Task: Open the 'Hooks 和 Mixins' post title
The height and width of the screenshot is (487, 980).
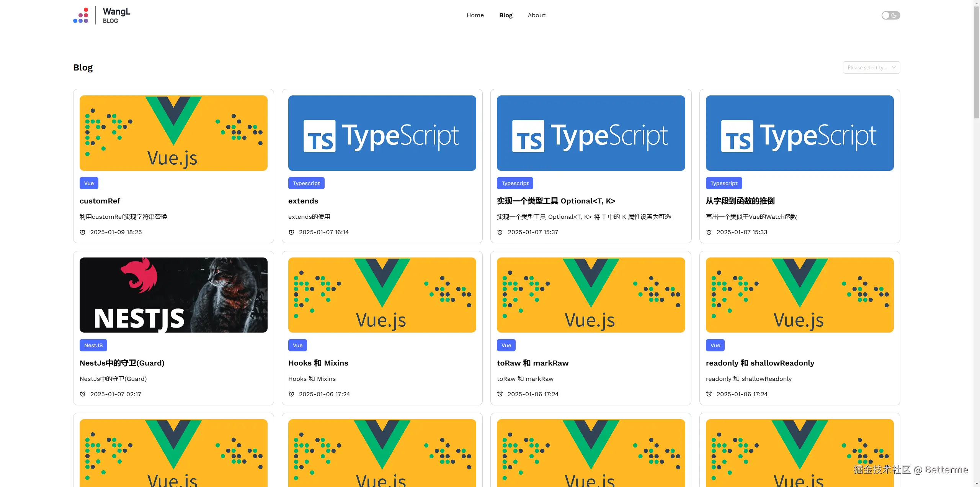Action: coord(318,363)
